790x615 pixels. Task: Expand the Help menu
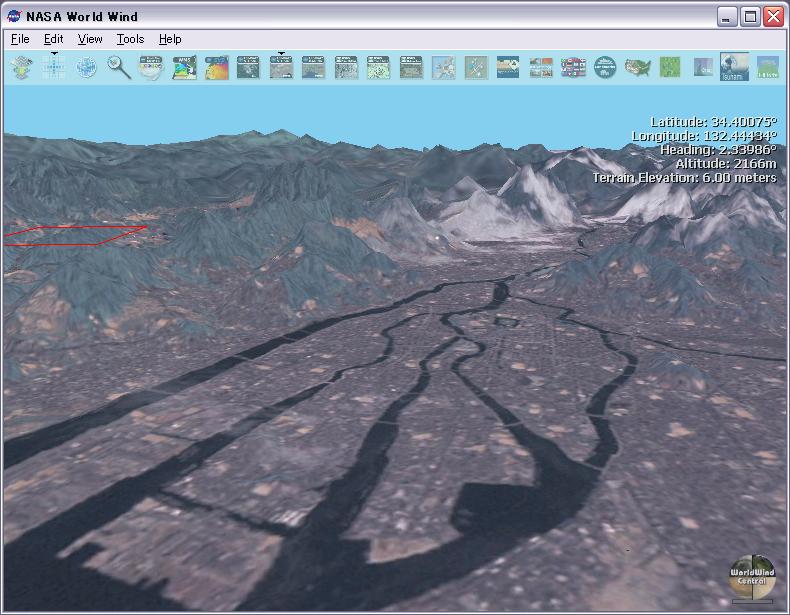[170, 39]
